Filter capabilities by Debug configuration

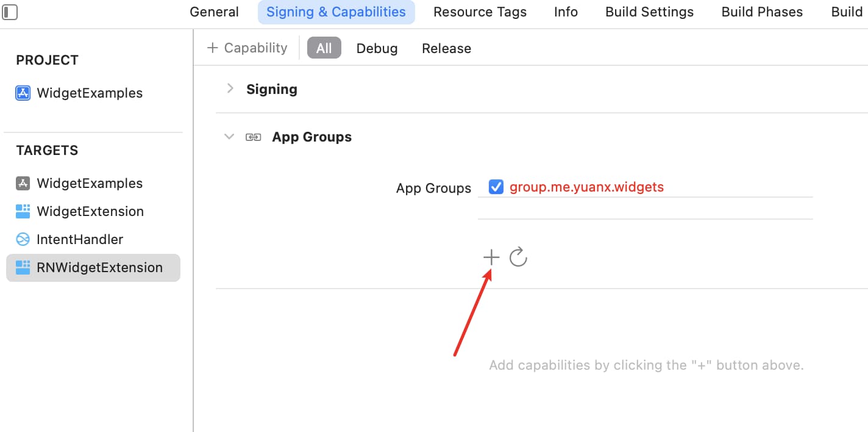[x=377, y=48]
